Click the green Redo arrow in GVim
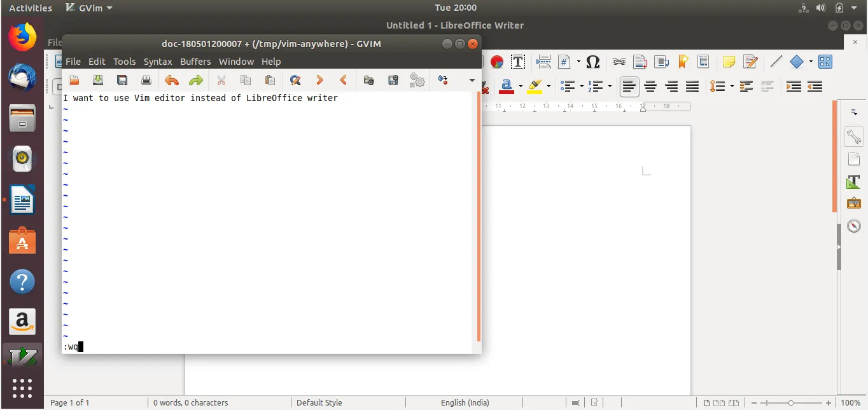Viewport: 868px width, 410px height. tap(196, 80)
